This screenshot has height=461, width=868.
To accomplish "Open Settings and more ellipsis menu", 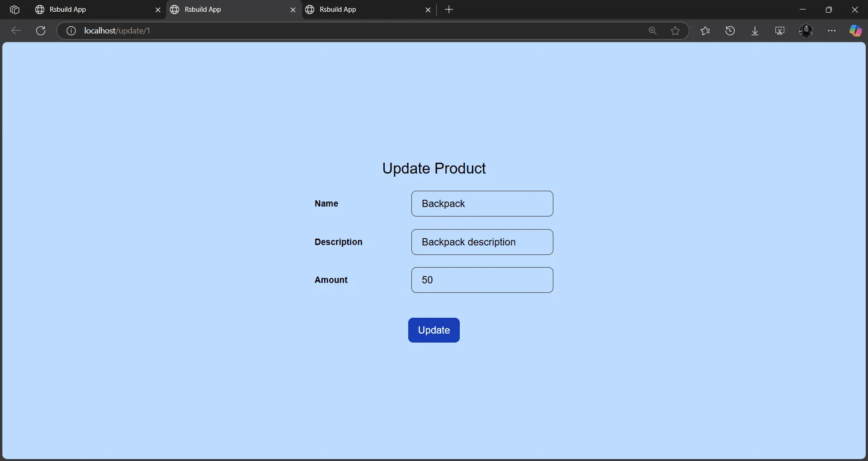I will 831,31.
